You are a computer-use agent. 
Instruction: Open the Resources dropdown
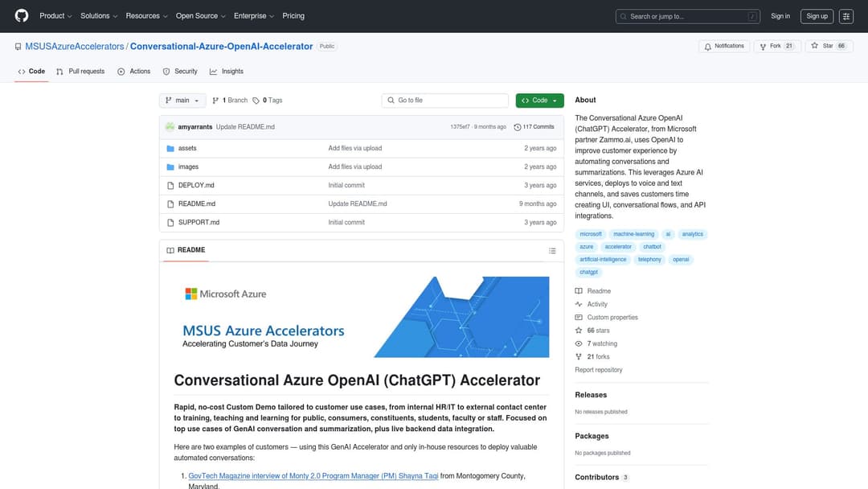coord(146,16)
